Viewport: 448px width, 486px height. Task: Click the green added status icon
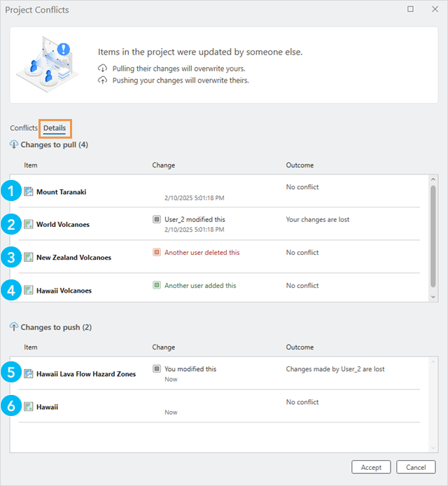click(x=157, y=285)
